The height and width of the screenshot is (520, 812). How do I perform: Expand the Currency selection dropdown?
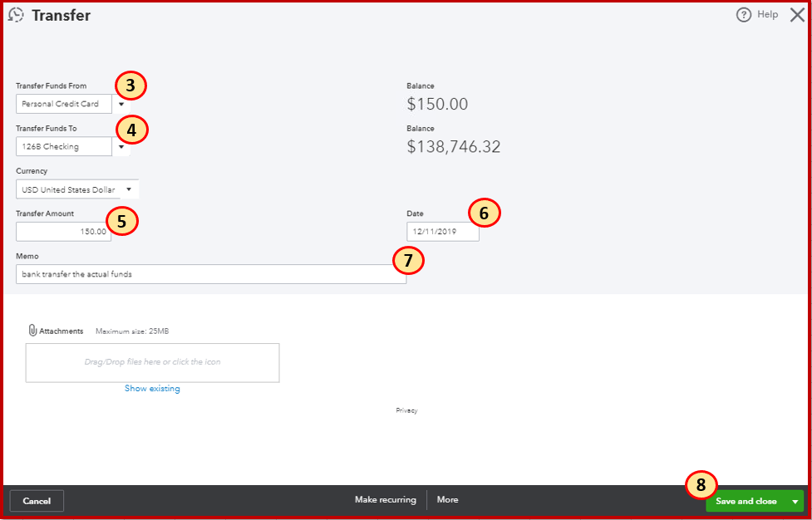tap(129, 189)
